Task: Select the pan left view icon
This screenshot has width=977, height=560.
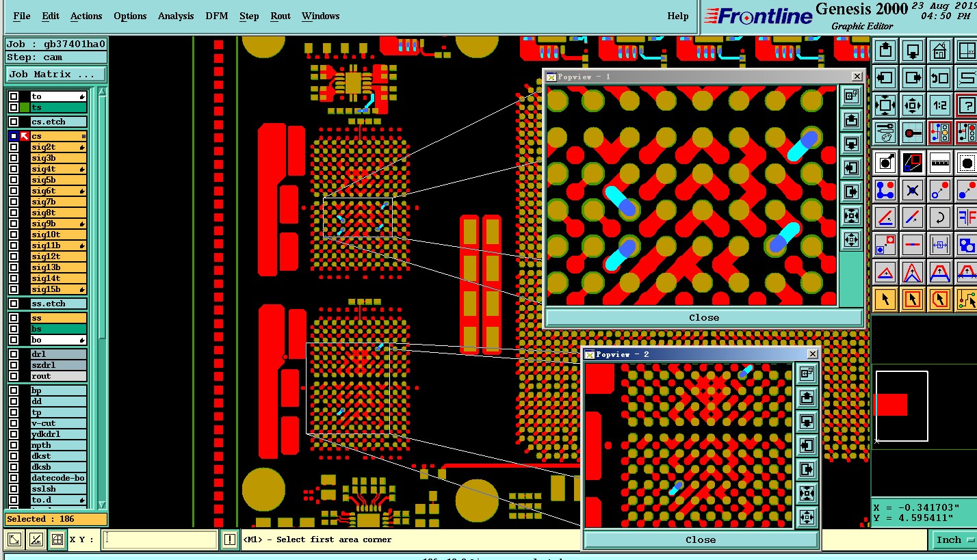Action: [x=885, y=78]
